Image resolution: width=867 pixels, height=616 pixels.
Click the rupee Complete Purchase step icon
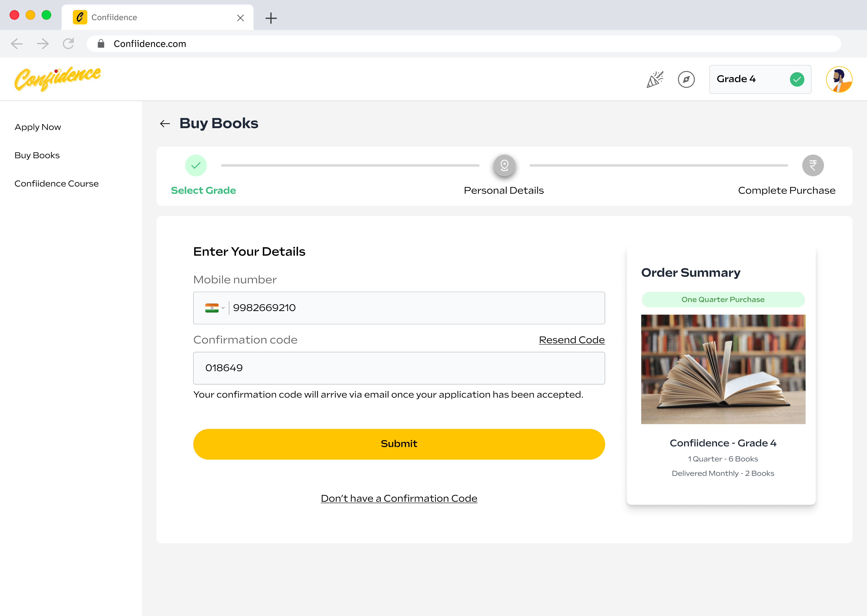pyautogui.click(x=812, y=165)
